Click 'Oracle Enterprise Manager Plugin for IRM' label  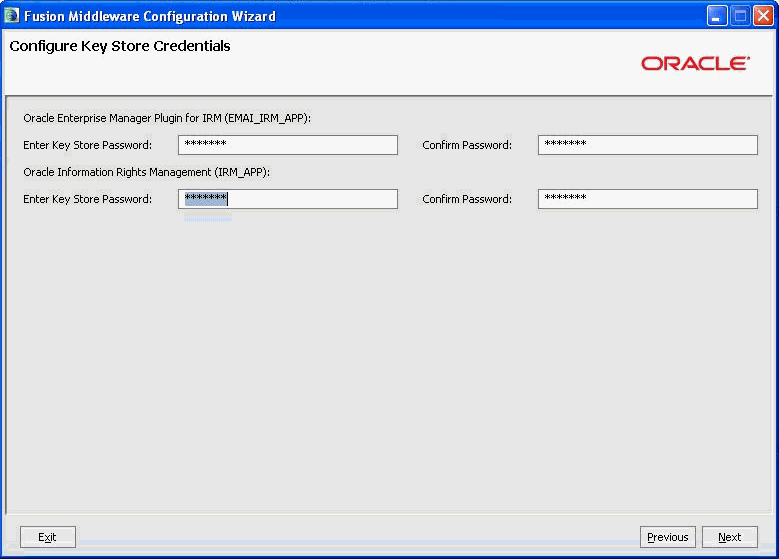[167, 118]
